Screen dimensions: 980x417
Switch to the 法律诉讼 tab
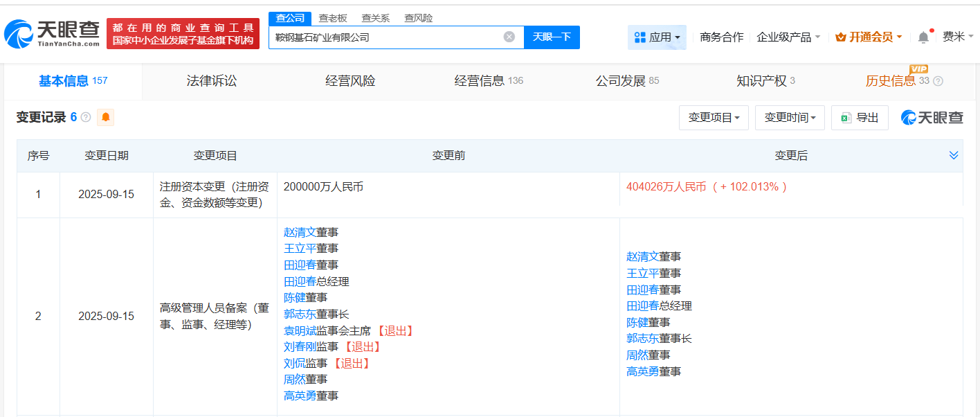(212, 81)
